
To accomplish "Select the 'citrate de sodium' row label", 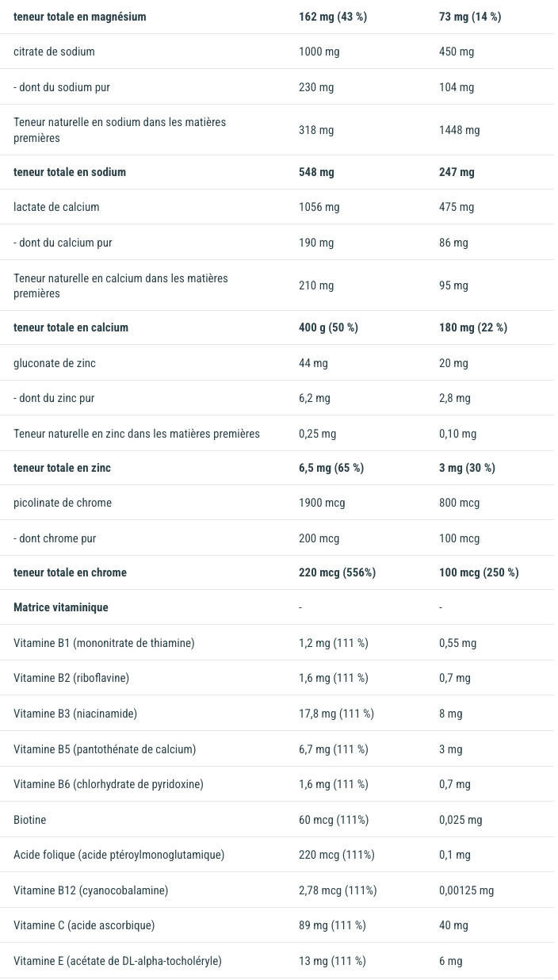I will coord(54,52).
